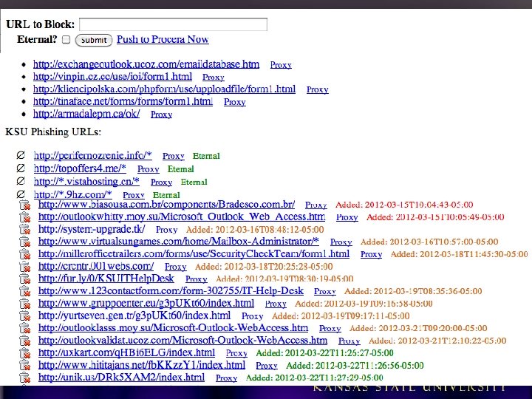Viewport: 532px width, 399px height.
Task: Click the delete icon for outlookwhitty.moy.su
Action: pos(25,217)
